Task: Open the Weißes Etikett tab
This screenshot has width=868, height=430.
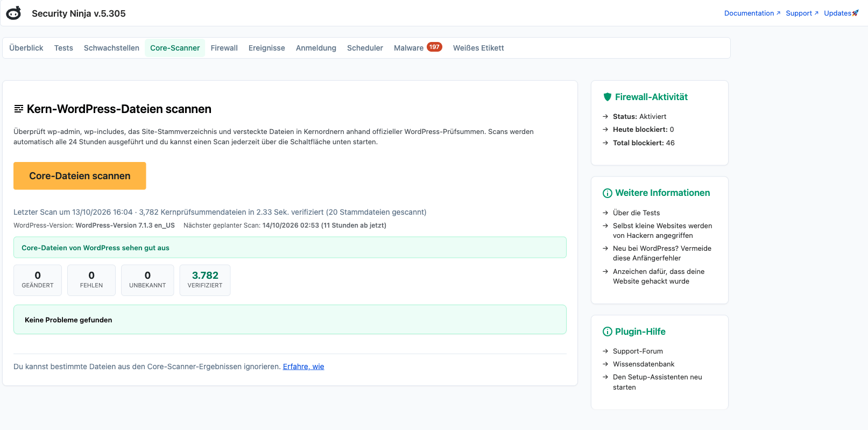Action: (478, 48)
